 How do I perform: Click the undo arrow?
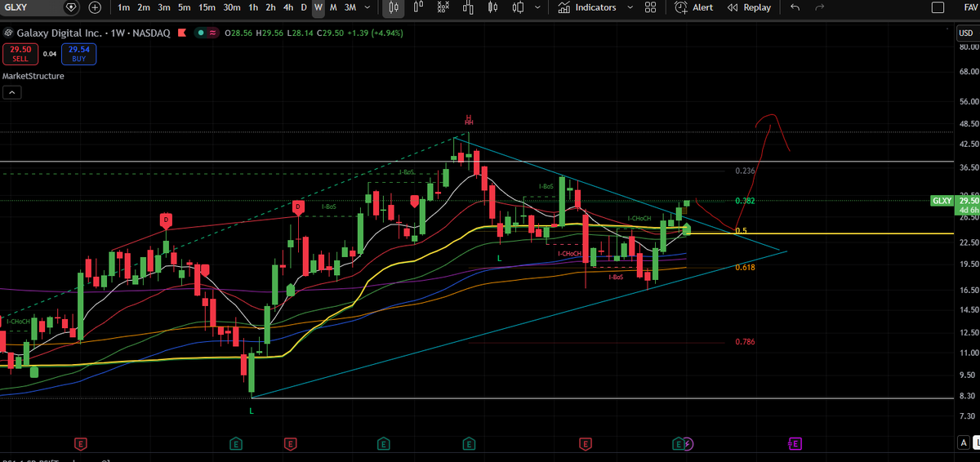[795, 7]
